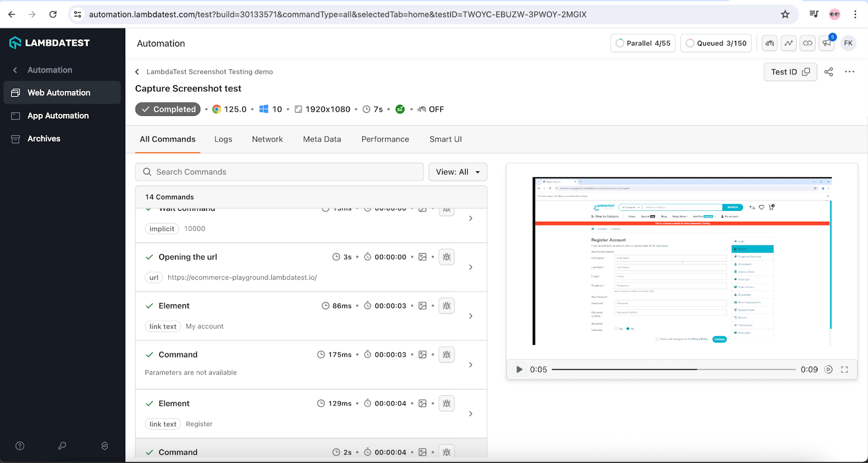View screenshot for 175ms Command row
The height and width of the screenshot is (463, 868).
click(423, 355)
